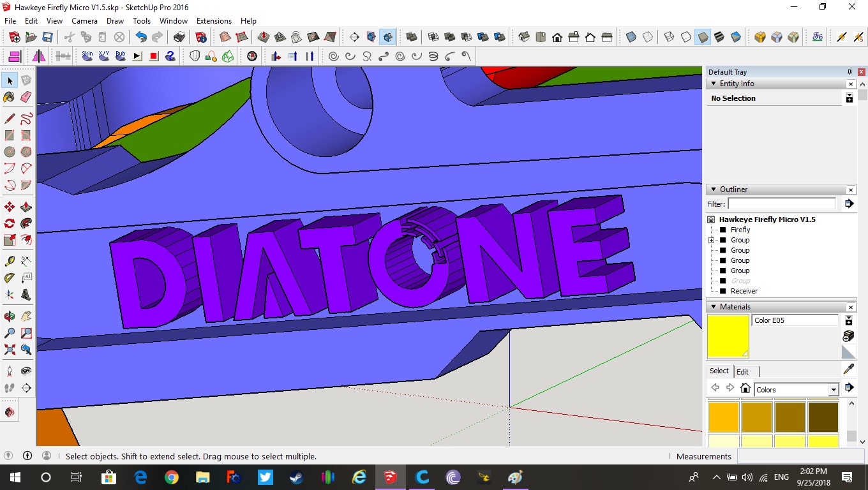The width and height of the screenshot is (868, 490).
Task: Collapse the Outliner panel
Action: pyautogui.click(x=714, y=189)
